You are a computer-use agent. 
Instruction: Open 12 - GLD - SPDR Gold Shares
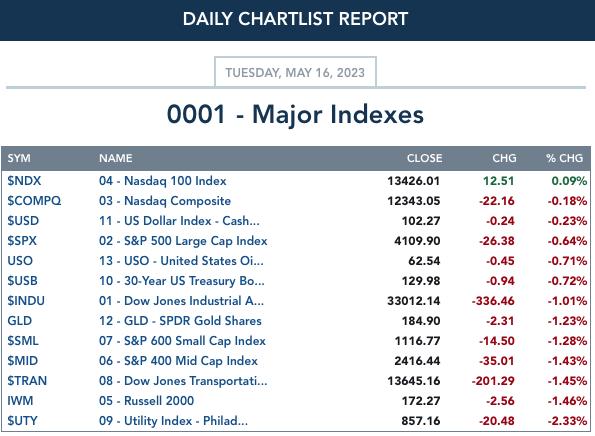[x=180, y=321]
